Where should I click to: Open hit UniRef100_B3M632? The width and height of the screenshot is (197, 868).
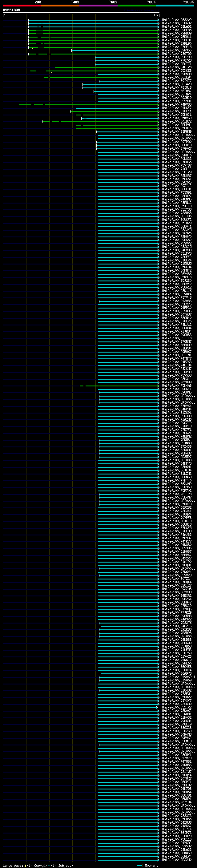coord(177,23)
